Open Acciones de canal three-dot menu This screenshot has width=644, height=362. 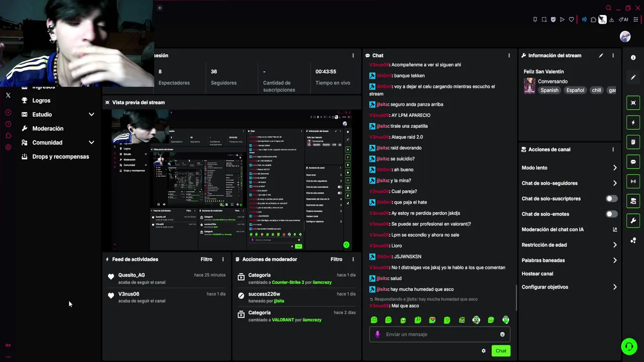point(613,149)
